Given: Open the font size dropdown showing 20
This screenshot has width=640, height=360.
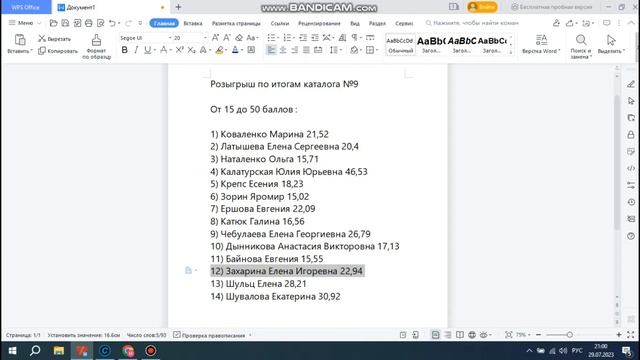Looking at the screenshot, I should [205, 38].
